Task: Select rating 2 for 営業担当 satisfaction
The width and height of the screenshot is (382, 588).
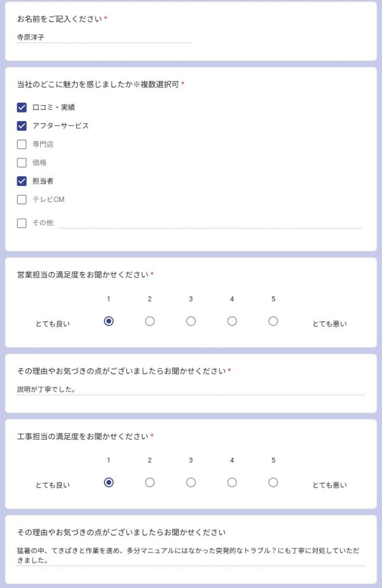Action: (150, 321)
